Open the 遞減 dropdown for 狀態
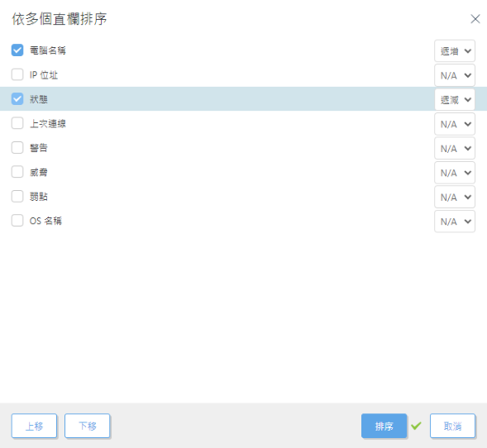The height and width of the screenshot is (448, 487). click(x=455, y=99)
